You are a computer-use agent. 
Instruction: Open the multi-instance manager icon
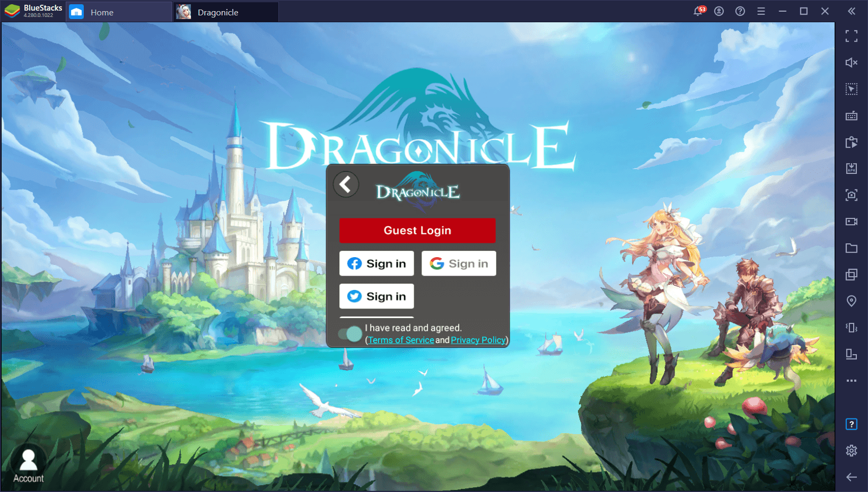(x=852, y=275)
